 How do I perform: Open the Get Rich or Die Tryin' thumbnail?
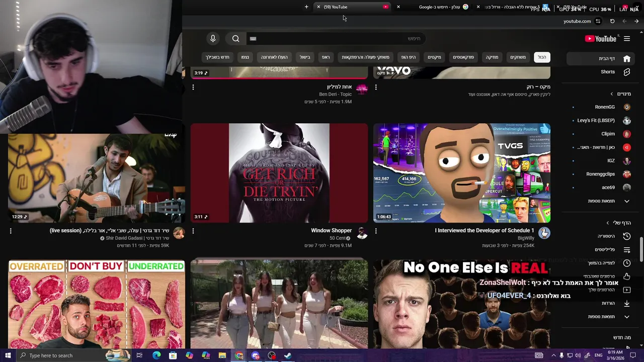click(x=279, y=173)
